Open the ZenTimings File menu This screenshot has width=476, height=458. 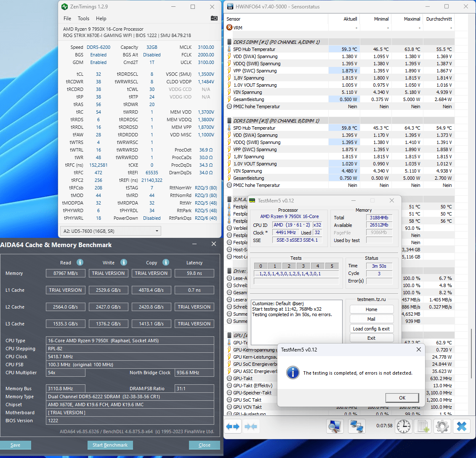pos(67,18)
